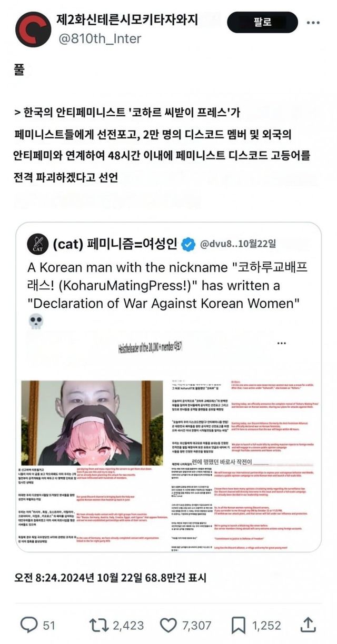Tap the repost arrows icon

pos(99,625)
